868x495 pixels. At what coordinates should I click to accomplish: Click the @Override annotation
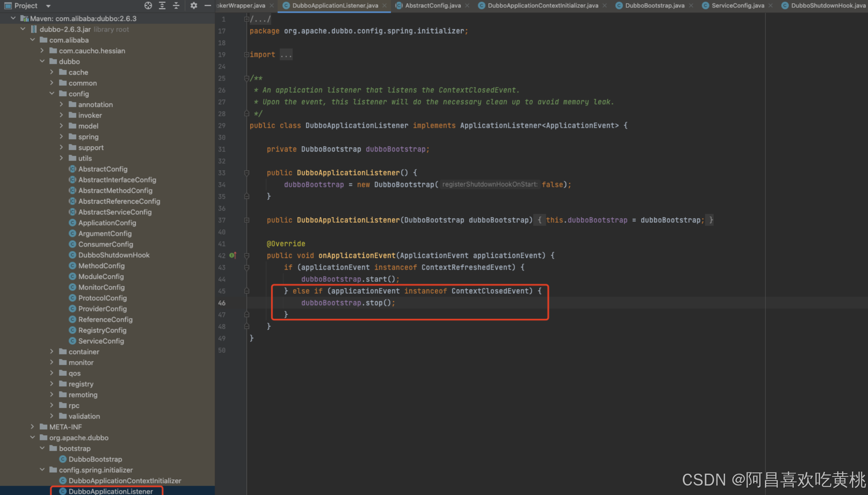click(286, 244)
